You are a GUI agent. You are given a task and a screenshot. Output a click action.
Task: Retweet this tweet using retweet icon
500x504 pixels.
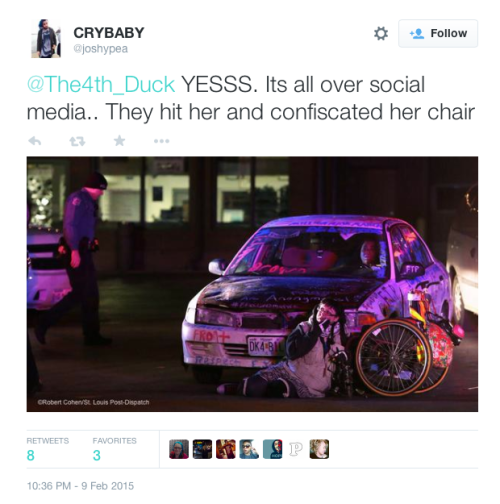click(77, 141)
